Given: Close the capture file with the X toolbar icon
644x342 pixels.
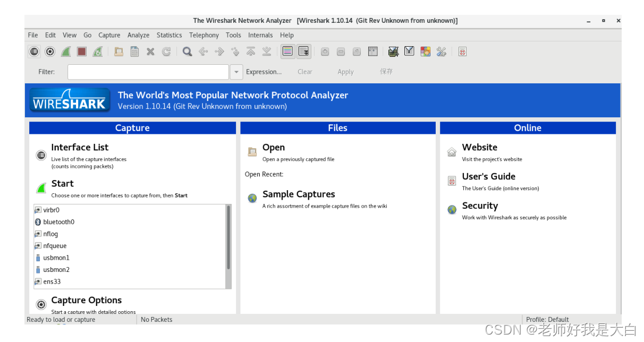Looking at the screenshot, I should coord(150,52).
